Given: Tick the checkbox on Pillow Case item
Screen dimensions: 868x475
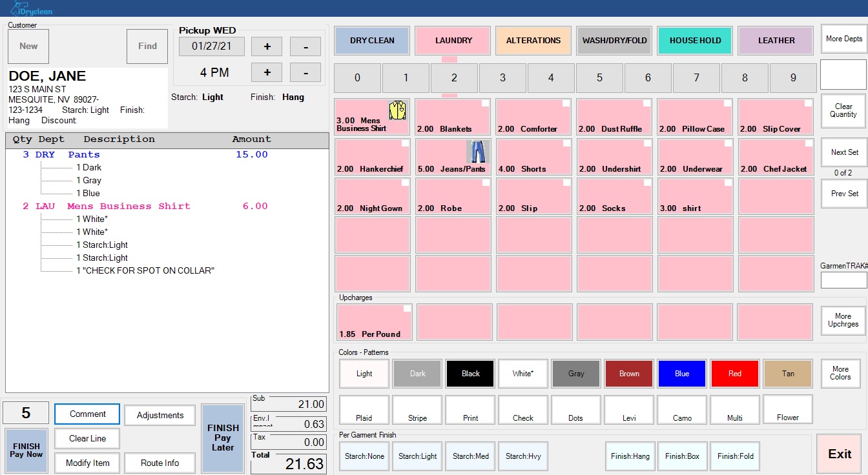Looking at the screenshot, I should [728, 103].
